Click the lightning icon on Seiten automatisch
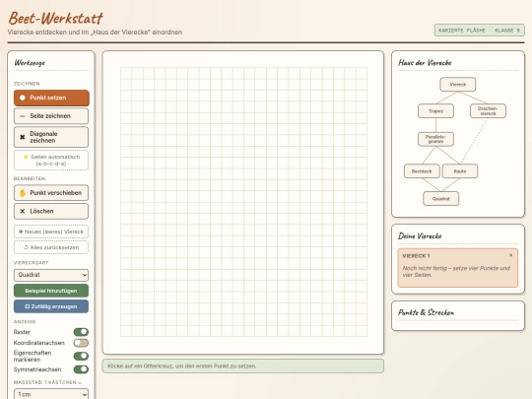The height and width of the screenshot is (399, 532). pos(26,157)
